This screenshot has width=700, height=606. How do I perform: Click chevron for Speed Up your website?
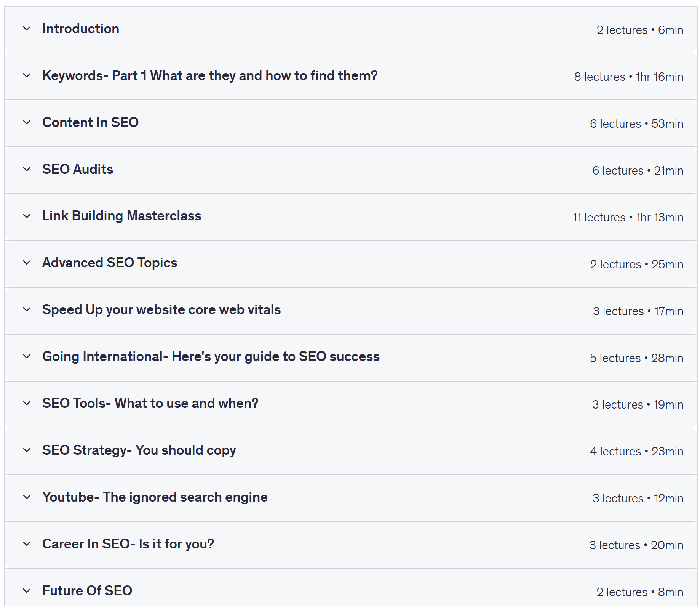[x=27, y=309]
